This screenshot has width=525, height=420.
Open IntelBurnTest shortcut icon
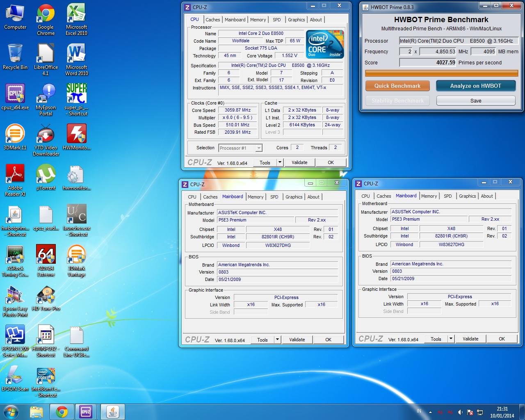click(46, 381)
